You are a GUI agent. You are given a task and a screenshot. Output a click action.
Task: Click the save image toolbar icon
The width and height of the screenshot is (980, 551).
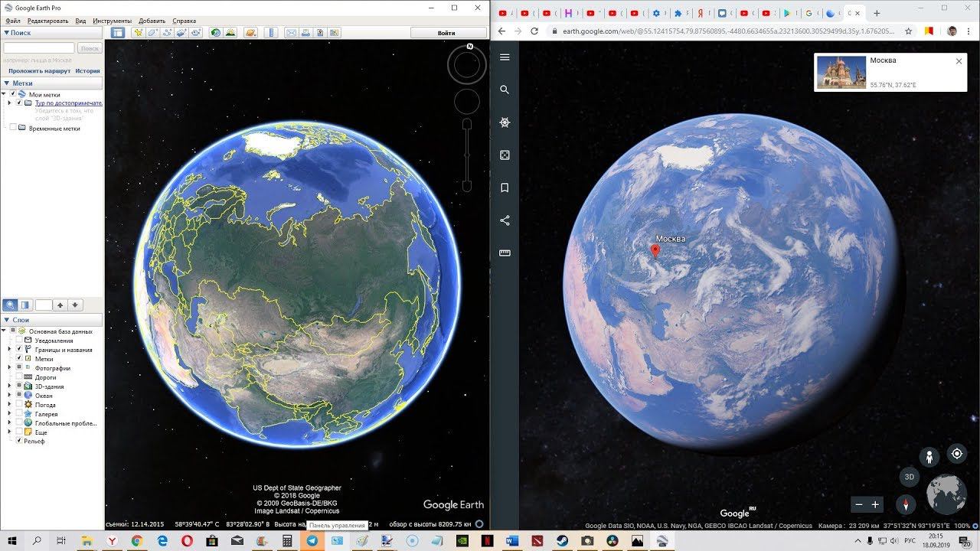319,33
